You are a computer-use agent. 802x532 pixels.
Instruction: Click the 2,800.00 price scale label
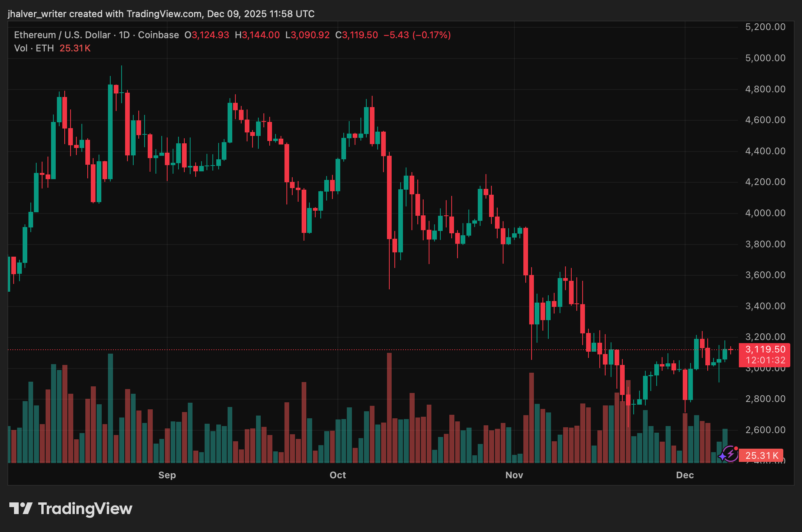click(x=765, y=399)
